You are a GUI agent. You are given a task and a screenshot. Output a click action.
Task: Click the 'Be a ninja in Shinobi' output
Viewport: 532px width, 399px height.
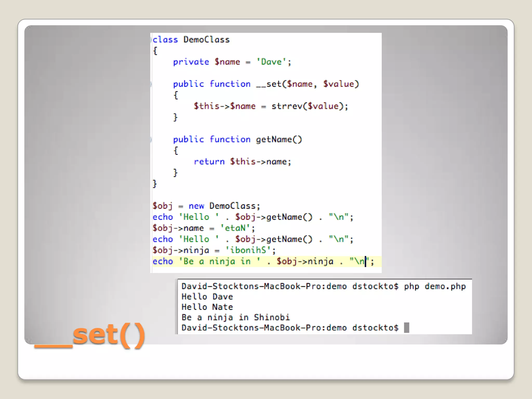236,317
